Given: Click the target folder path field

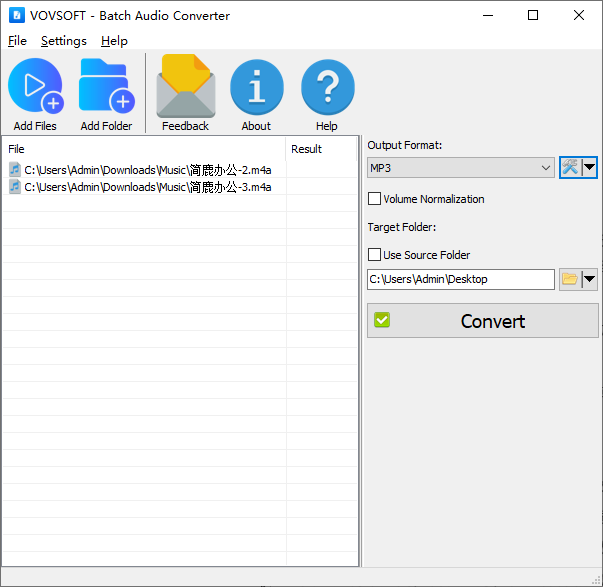Looking at the screenshot, I should pyautogui.click(x=460, y=280).
